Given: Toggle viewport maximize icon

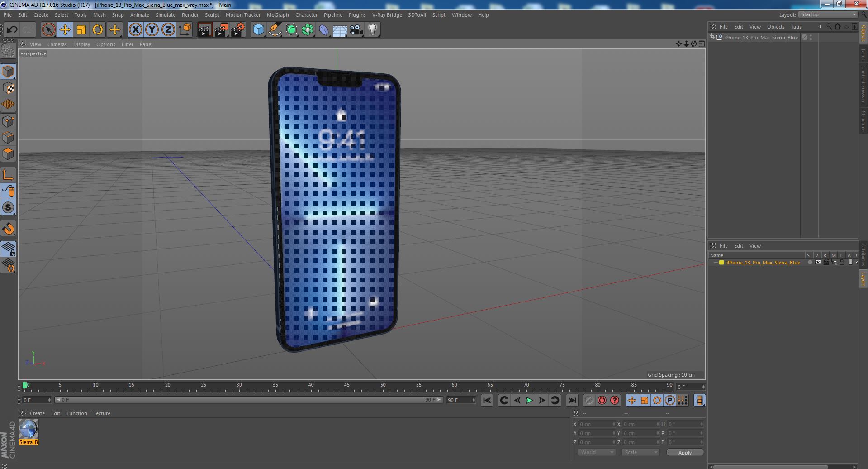Looking at the screenshot, I should pos(702,44).
